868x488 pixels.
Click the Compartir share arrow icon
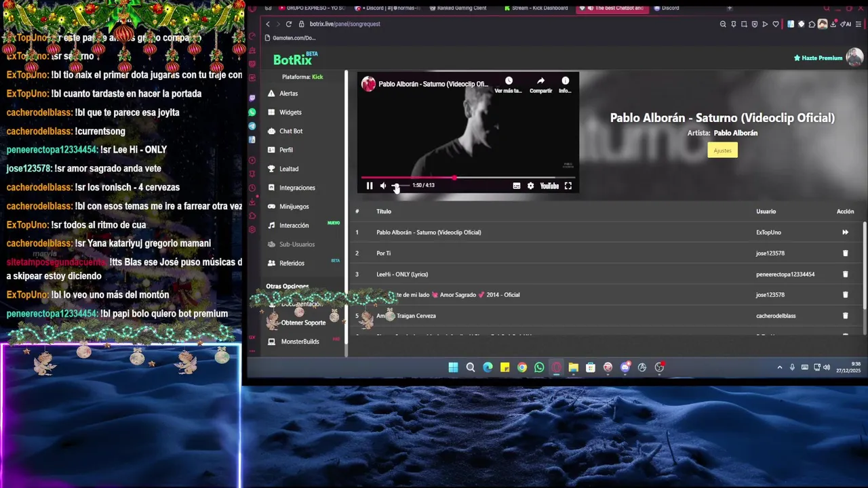[x=540, y=81]
